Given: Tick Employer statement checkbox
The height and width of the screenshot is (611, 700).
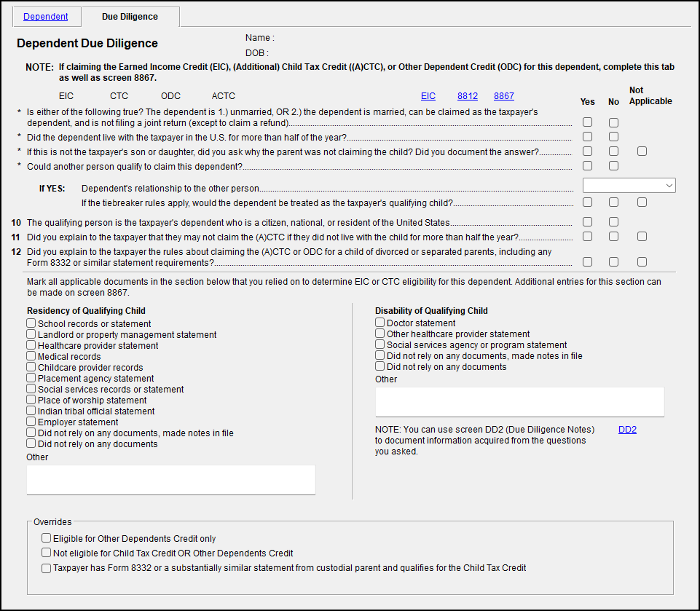Looking at the screenshot, I should click(31, 422).
